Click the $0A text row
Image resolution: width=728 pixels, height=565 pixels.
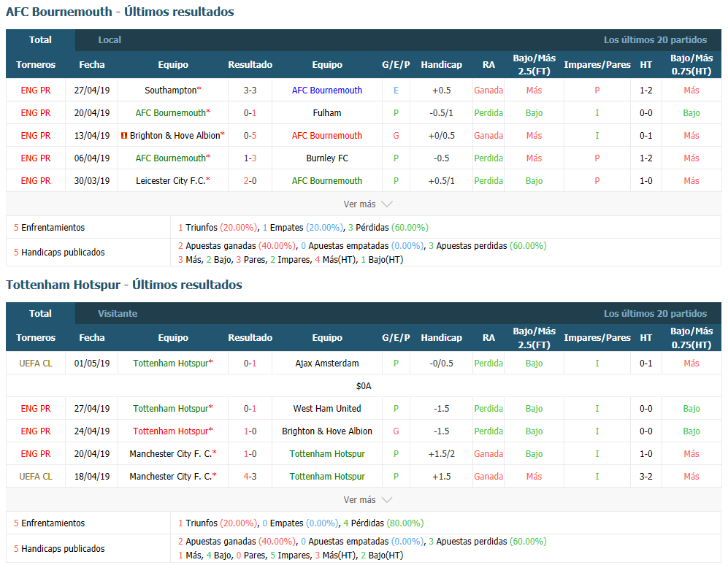tap(364, 386)
